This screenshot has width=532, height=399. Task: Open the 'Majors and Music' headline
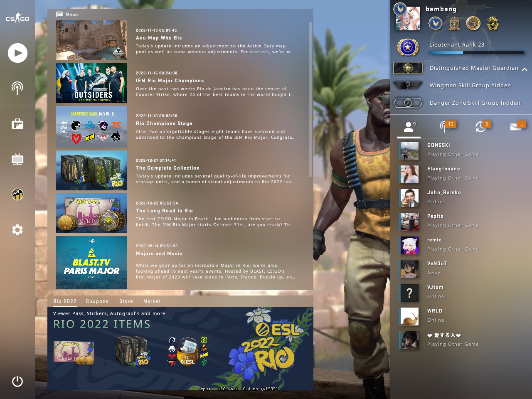point(159,254)
